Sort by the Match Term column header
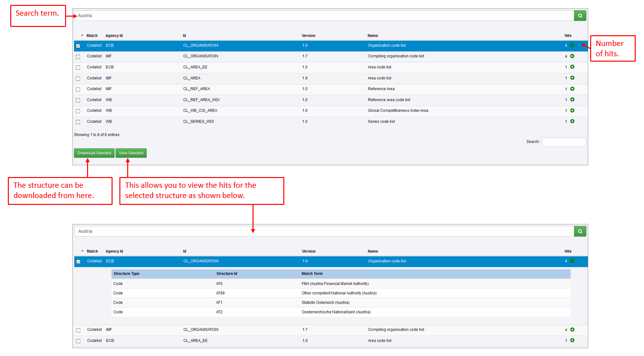Viewport: 644px width, 356px height. (x=312, y=274)
